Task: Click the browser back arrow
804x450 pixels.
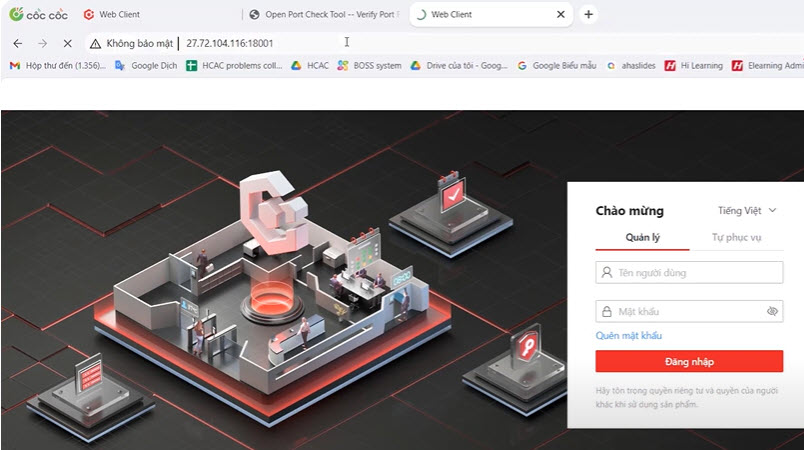Action: tap(17, 43)
